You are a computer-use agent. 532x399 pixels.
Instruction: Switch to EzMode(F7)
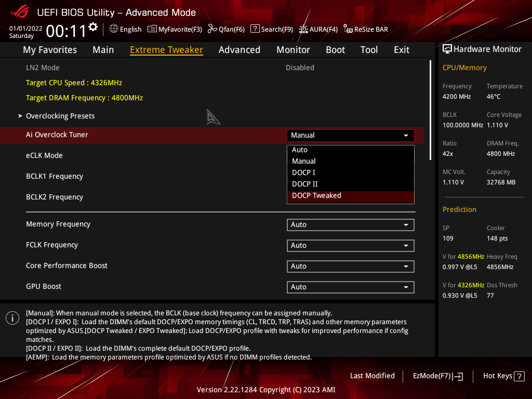pyautogui.click(x=438, y=376)
